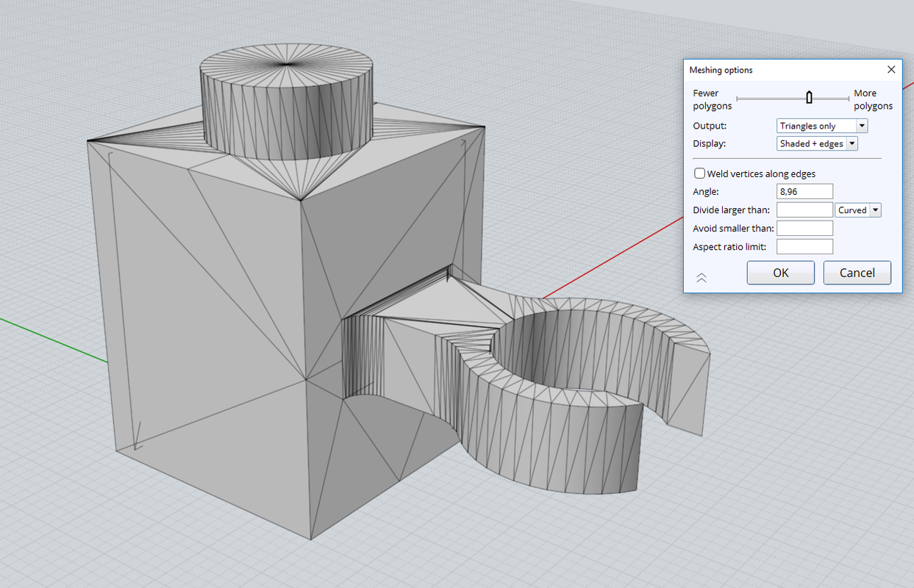Close the Meshing options dialog
914x588 pixels.
tap(891, 70)
